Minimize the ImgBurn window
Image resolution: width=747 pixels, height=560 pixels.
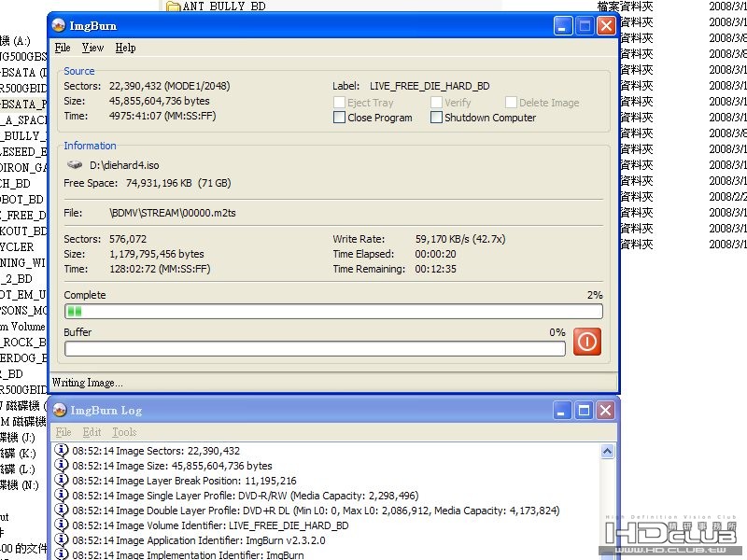coord(563,26)
